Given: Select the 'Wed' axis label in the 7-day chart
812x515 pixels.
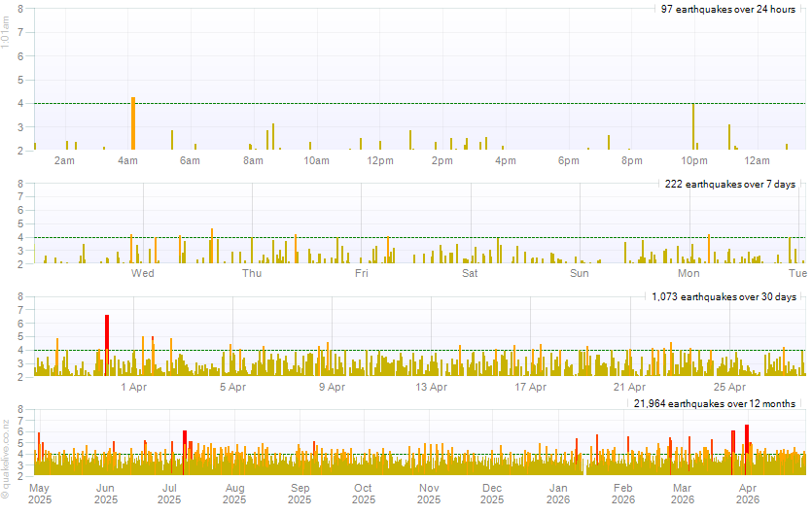Looking at the screenshot, I should tap(143, 273).
